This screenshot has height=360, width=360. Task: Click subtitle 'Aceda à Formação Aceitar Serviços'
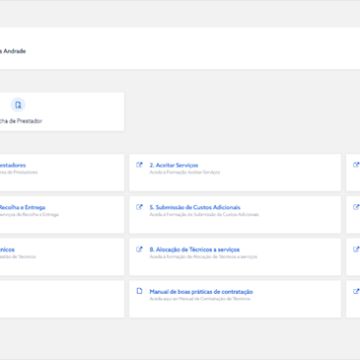(185, 172)
